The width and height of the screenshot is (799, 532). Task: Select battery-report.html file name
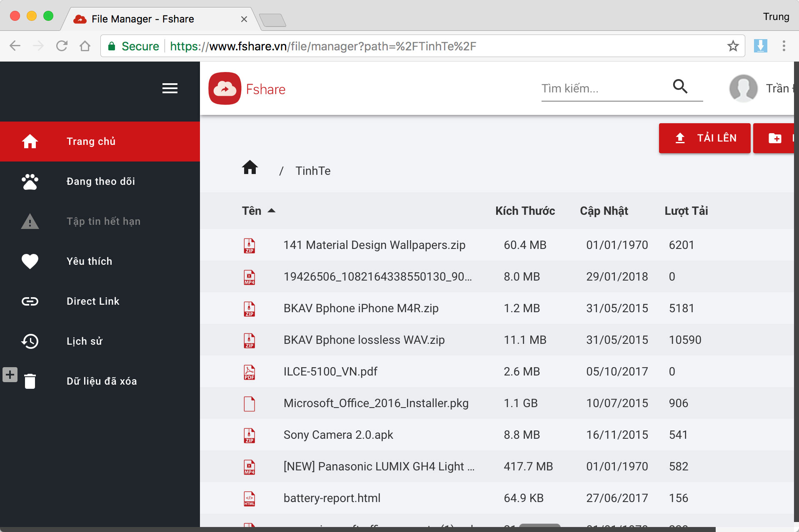tap(332, 498)
